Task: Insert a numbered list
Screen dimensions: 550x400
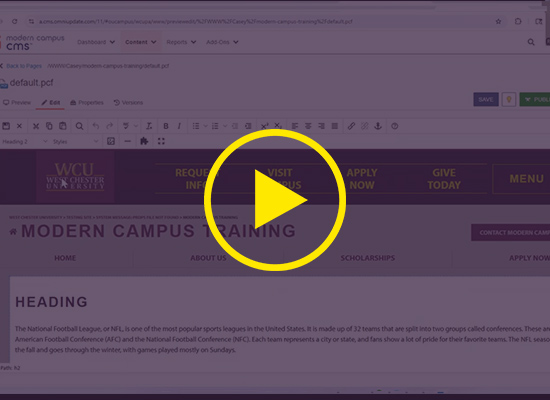Action: [x=215, y=126]
